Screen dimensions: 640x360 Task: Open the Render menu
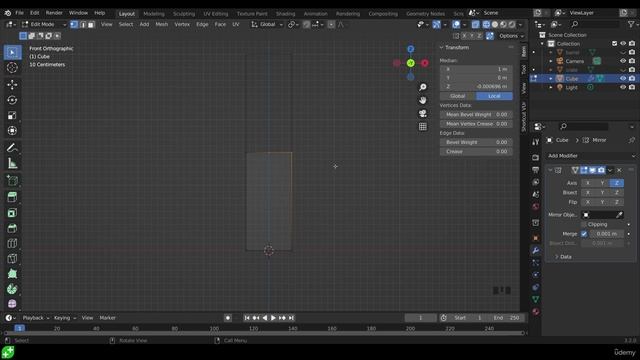click(x=54, y=13)
